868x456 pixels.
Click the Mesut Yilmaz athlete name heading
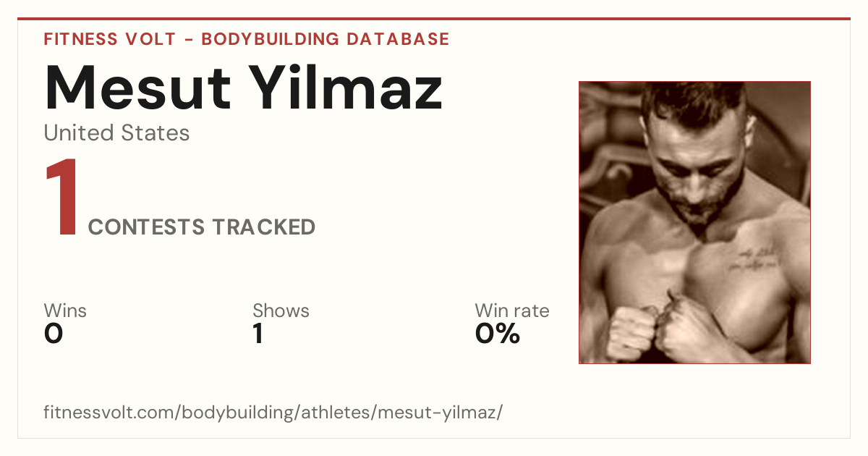click(x=243, y=88)
